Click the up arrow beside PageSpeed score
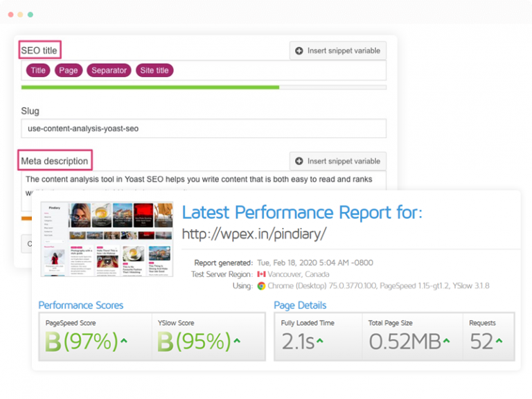The height and width of the screenshot is (399, 532). click(x=124, y=341)
